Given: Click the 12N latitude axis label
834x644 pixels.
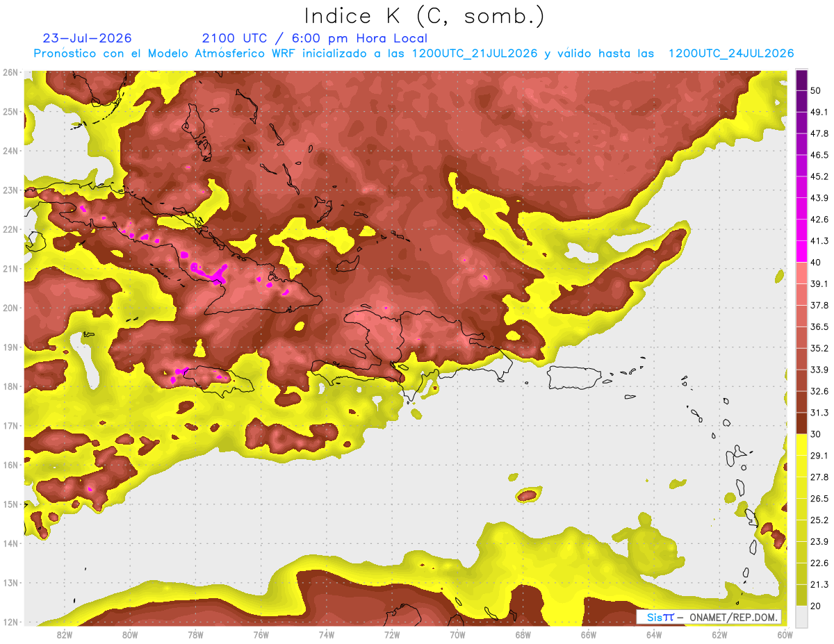Looking at the screenshot, I should [x=10, y=622].
